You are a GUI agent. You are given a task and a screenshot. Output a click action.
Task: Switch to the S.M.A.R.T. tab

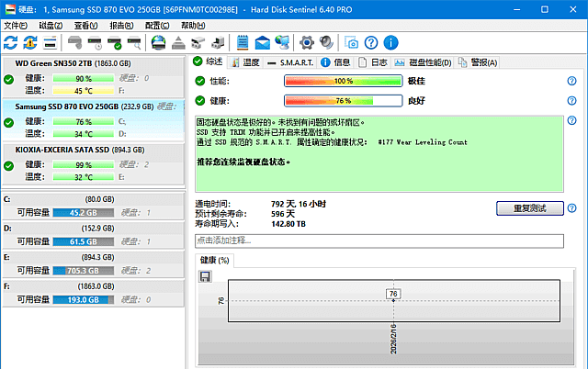pyautogui.click(x=290, y=62)
